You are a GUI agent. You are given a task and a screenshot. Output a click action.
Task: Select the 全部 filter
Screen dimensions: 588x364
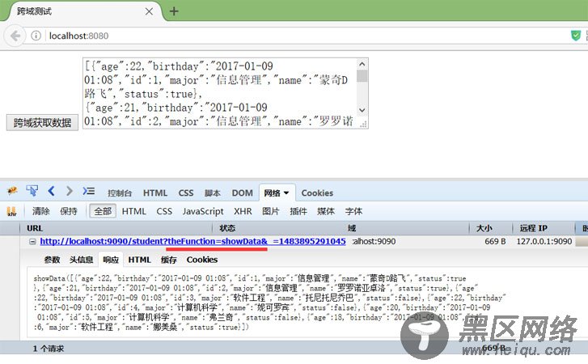coord(103,211)
